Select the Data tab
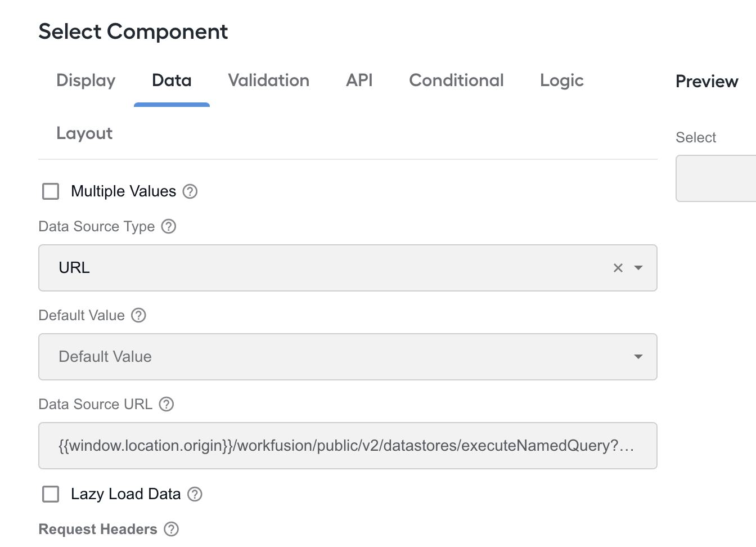The image size is (756, 547). click(x=172, y=80)
